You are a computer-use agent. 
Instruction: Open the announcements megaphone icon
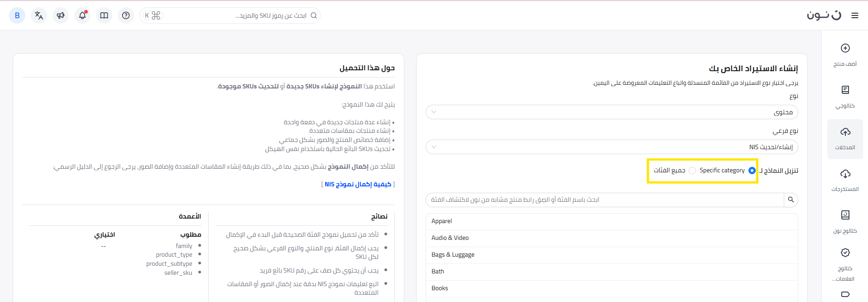[61, 15]
